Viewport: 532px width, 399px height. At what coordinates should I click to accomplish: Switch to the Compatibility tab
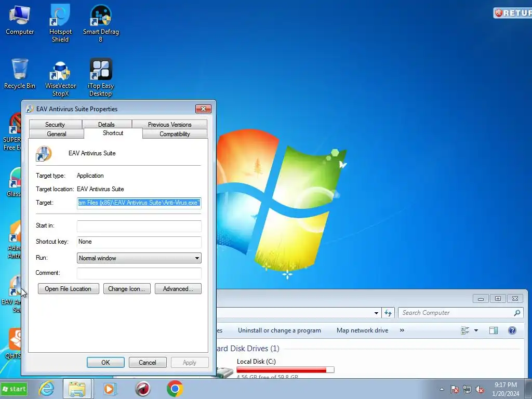[175, 134]
